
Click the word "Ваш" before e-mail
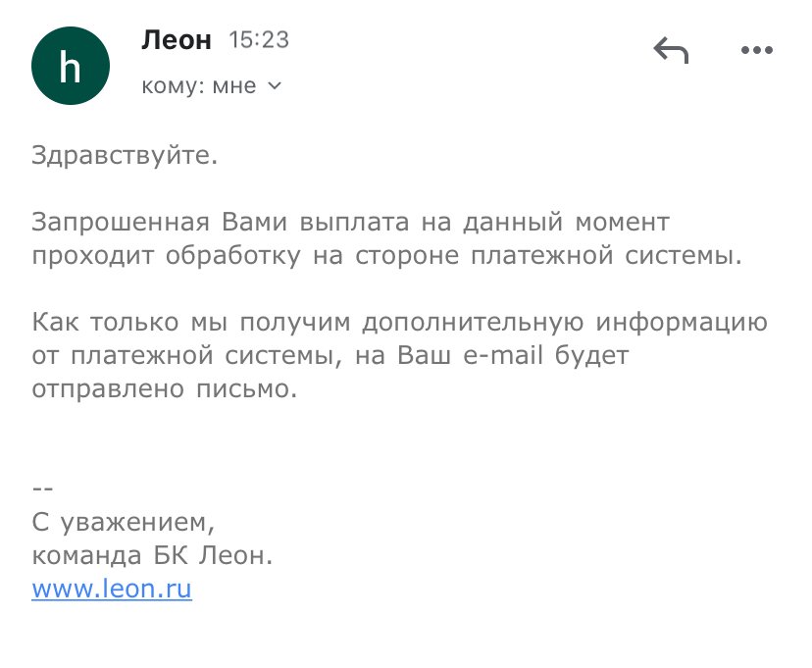click(423, 355)
